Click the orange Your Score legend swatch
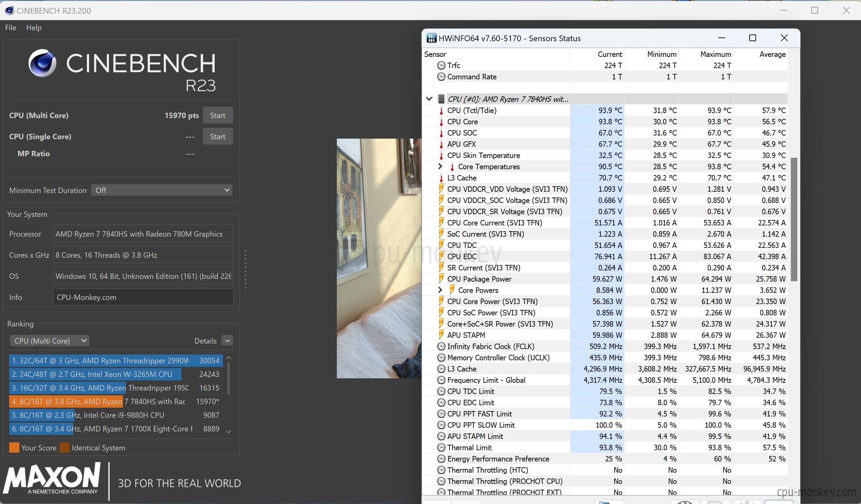The width and height of the screenshot is (861, 504). tap(14, 447)
